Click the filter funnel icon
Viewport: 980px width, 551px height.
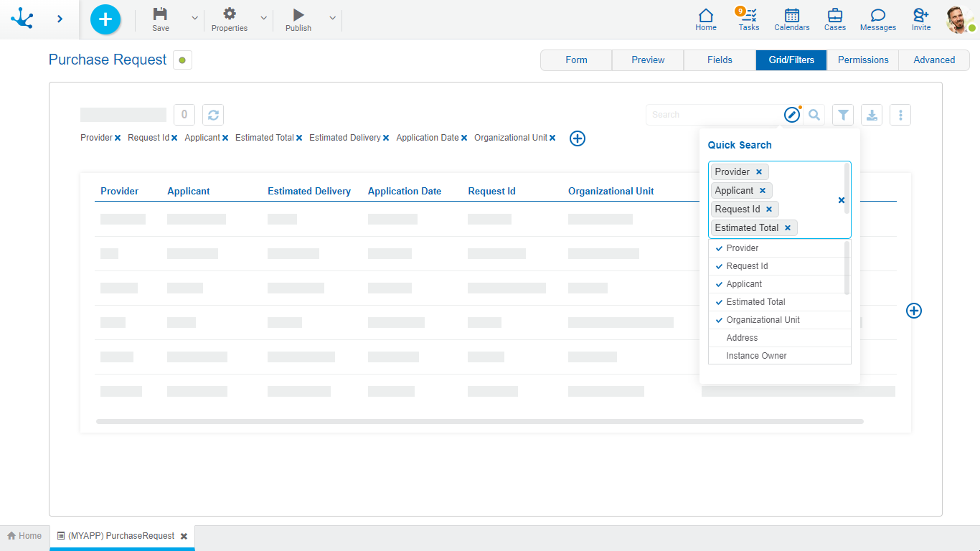pyautogui.click(x=843, y=115)
